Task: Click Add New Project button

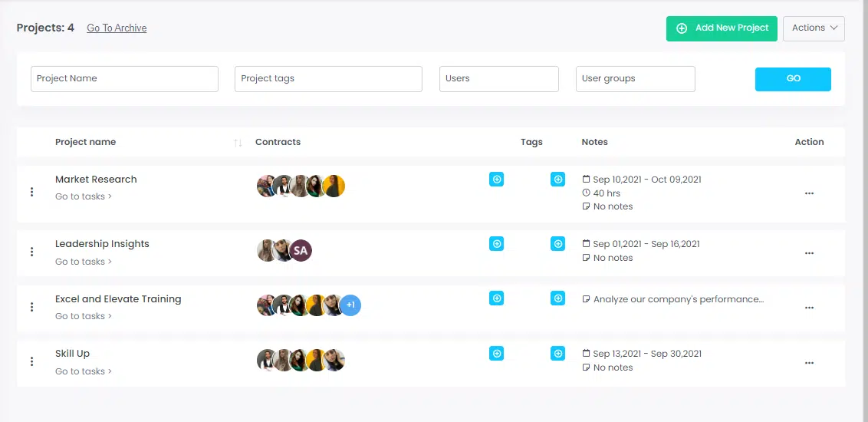Action: pyautogui.click(x=722, y=28)
